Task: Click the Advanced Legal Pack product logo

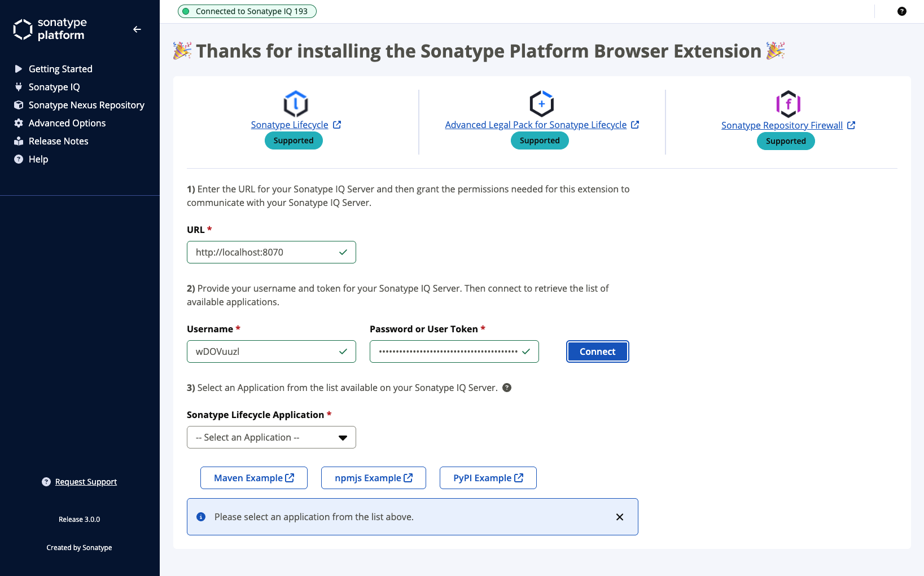Action: (542, 104)
